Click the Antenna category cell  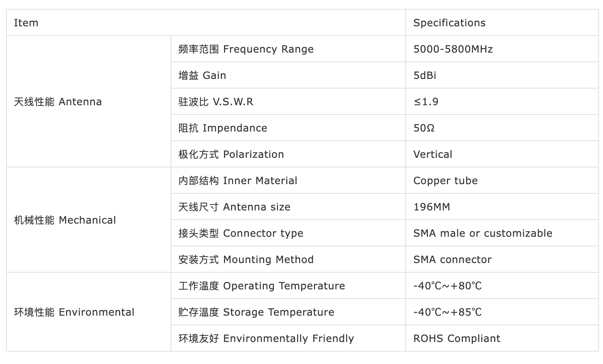(x=58, y=102)
